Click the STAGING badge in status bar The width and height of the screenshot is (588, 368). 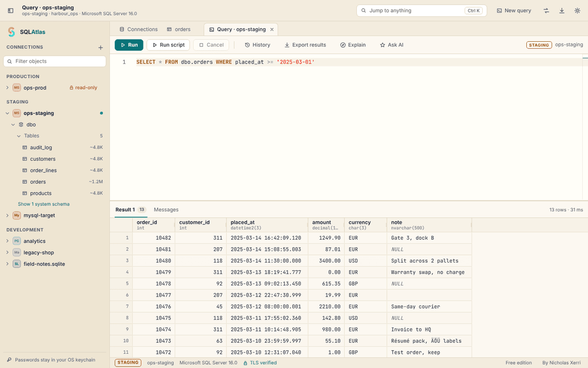click(x=128, y=363)
